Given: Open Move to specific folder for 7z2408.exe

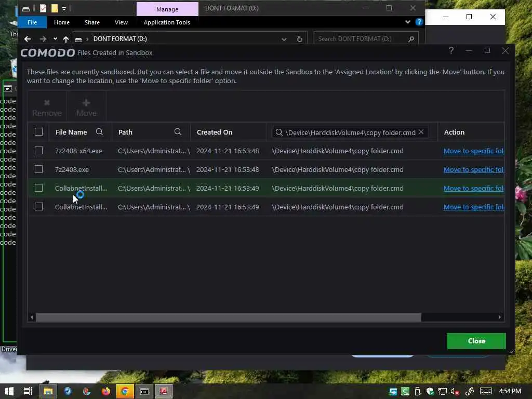Looking at the screenshot, I should point(473,170).
